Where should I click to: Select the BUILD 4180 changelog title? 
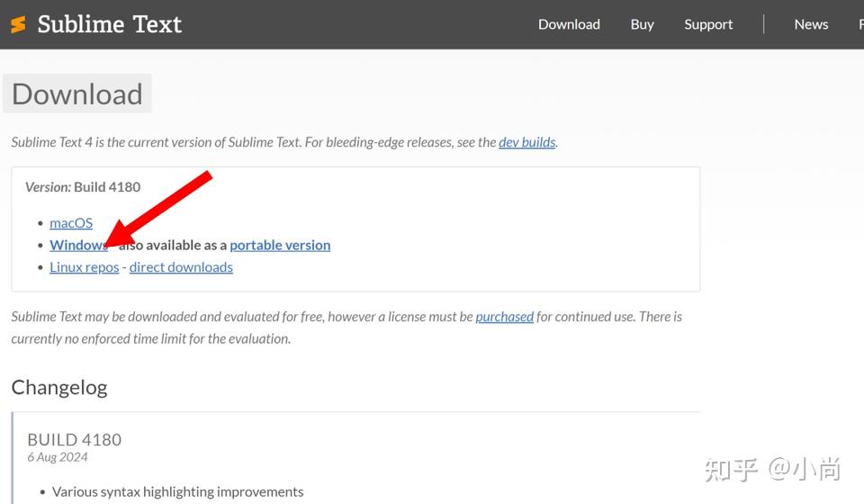tap(74, 439)
